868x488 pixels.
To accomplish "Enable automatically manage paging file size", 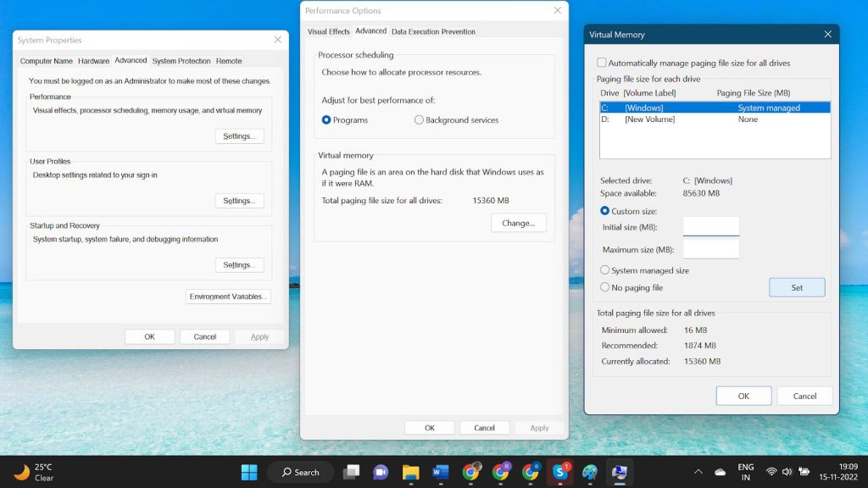I will tap(602, 63).
